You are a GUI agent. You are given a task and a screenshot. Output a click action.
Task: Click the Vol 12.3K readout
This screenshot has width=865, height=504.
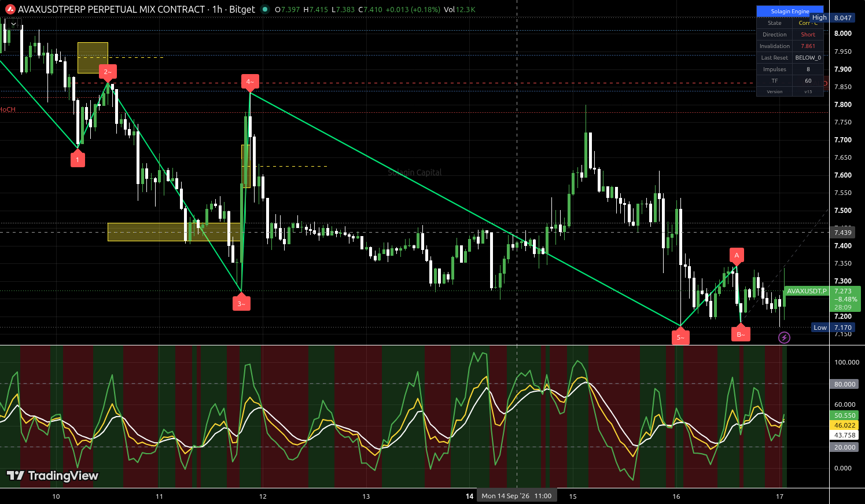459,9
